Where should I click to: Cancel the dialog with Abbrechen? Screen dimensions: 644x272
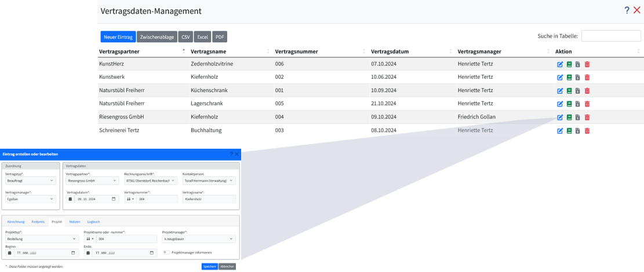(228, 267)
